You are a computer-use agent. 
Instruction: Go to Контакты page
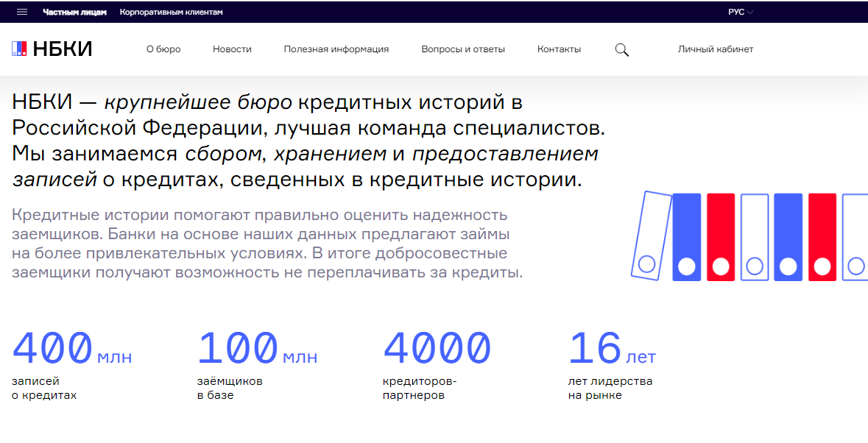[x=559, y=49]
